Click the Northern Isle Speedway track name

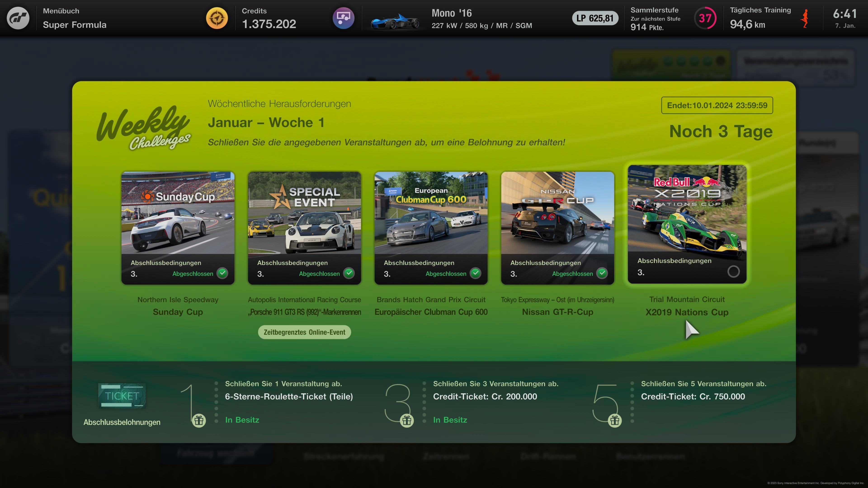[x=178, y=300]
